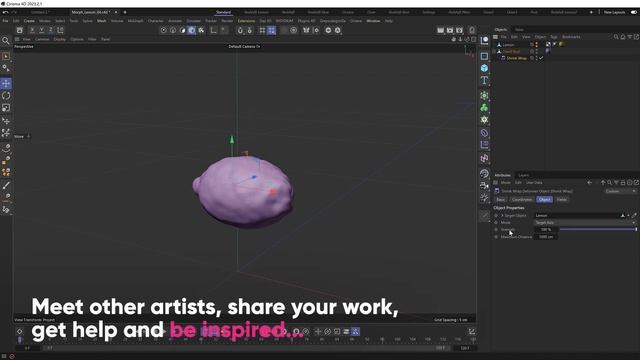Open the File menu in main menu bar
This screenshot has height=360, width=640.
(x=5, y=20)
